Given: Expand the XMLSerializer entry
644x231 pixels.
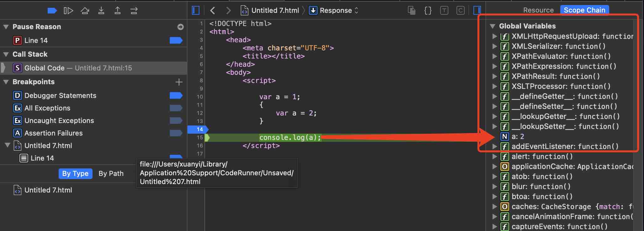Looking at the screenshot, I should (x=495, y=46).
